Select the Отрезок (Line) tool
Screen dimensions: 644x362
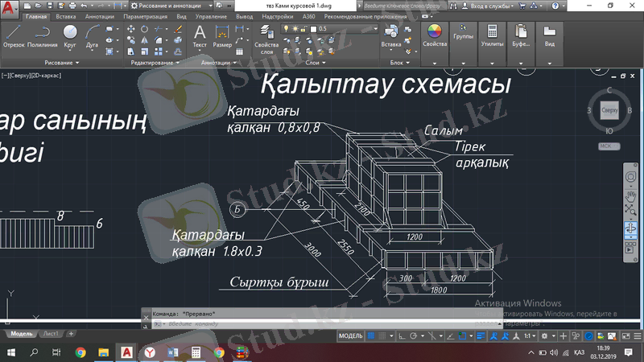point(13,35)
